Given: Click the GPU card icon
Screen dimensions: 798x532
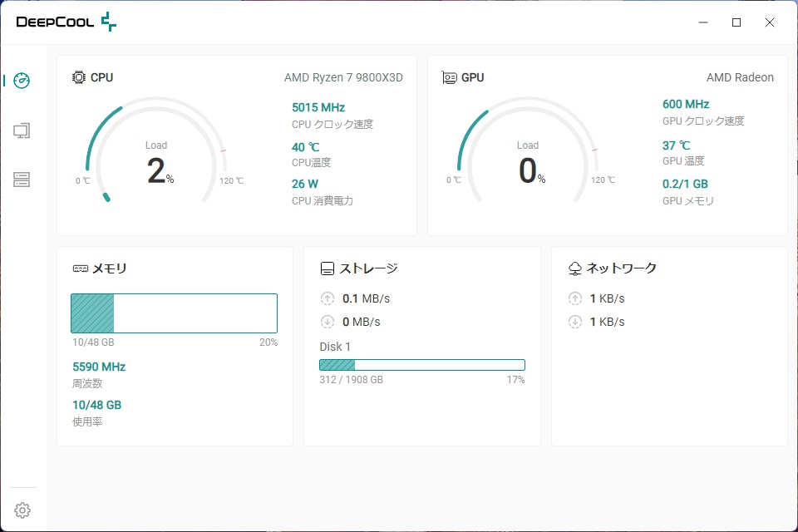Looking at the screenshot, I should click(x=450, y=77).
